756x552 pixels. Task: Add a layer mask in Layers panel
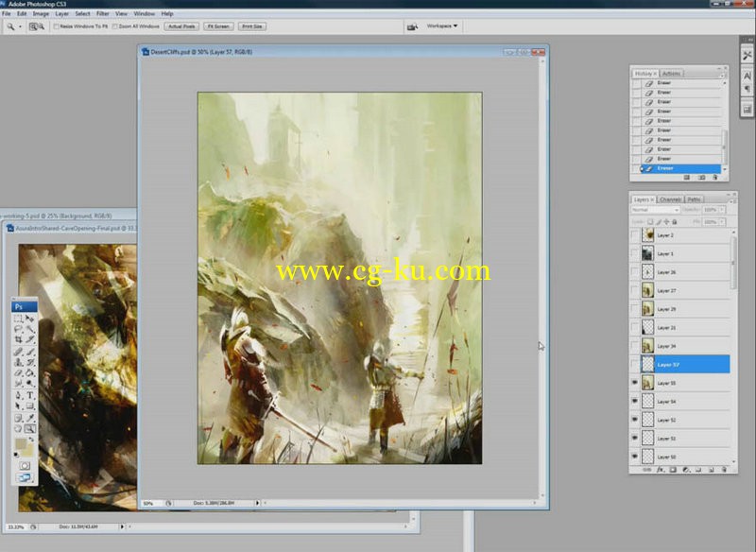[x=673, y=469]
